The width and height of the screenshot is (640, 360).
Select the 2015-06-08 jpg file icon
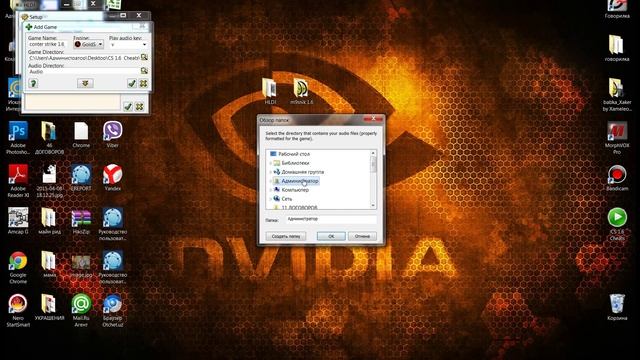[x=49, y=181]
